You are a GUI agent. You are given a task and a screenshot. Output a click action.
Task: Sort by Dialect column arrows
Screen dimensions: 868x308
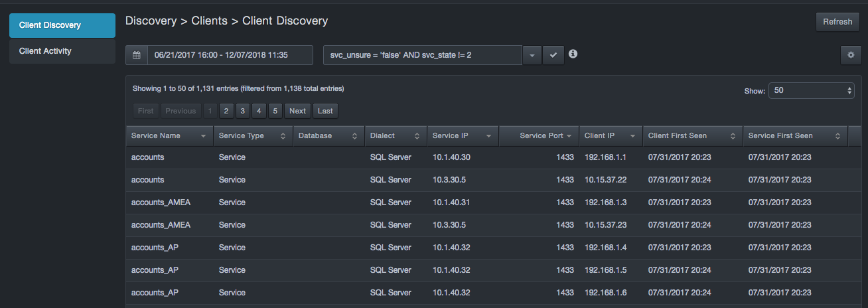click(x=417, y=136)
